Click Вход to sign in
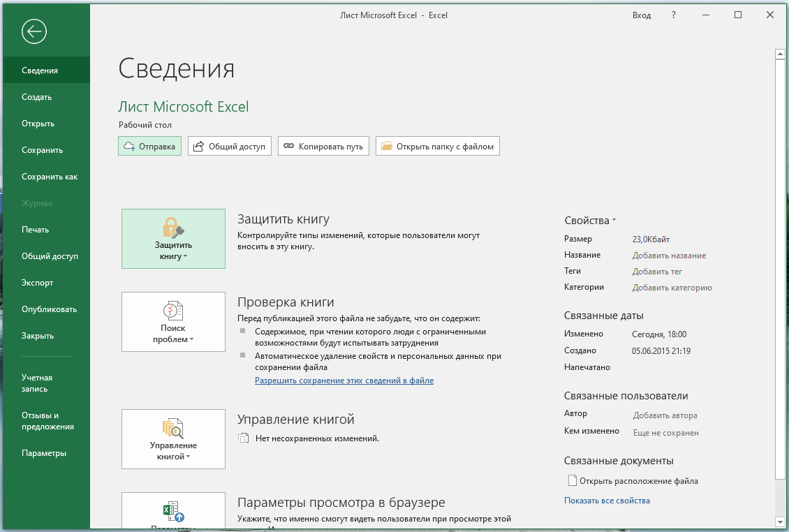The image size is (789, 532). (x=642, y=15)
